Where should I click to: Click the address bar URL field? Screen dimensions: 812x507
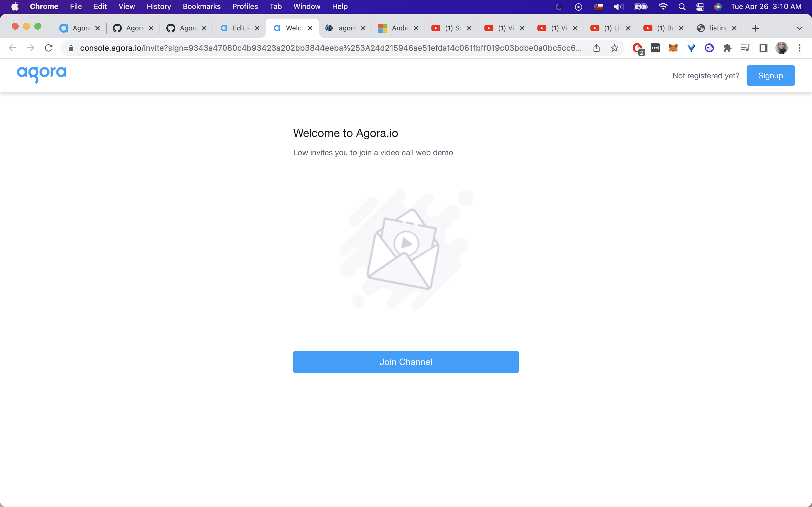tap(330, 48)
